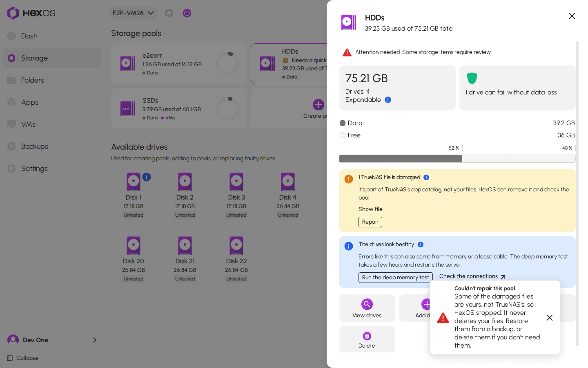Select the Disk 2 drive icon
This screenshot has width=588, height=368.
185,182
